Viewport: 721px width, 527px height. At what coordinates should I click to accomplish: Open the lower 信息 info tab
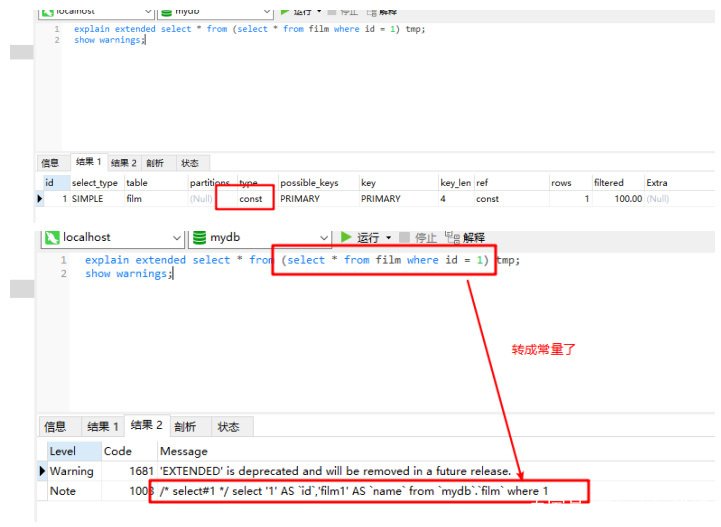55,427
